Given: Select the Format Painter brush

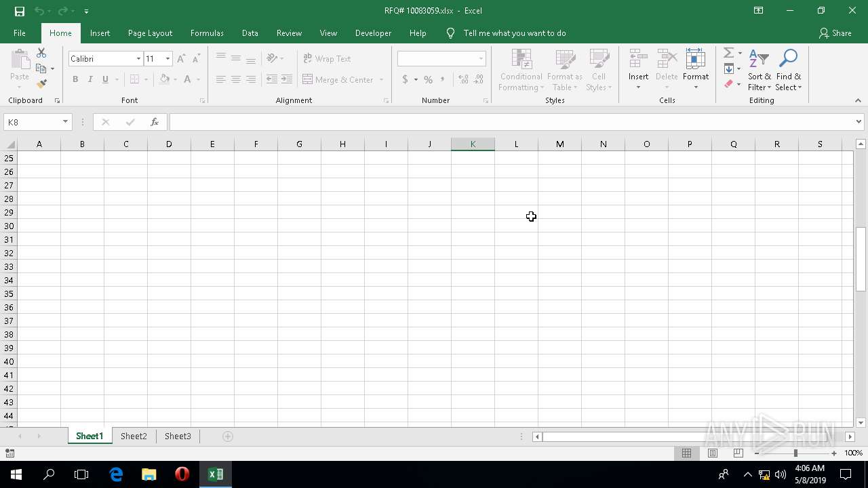Looking at the screenshot, I should pyautogui.click(x=41, y=84).
